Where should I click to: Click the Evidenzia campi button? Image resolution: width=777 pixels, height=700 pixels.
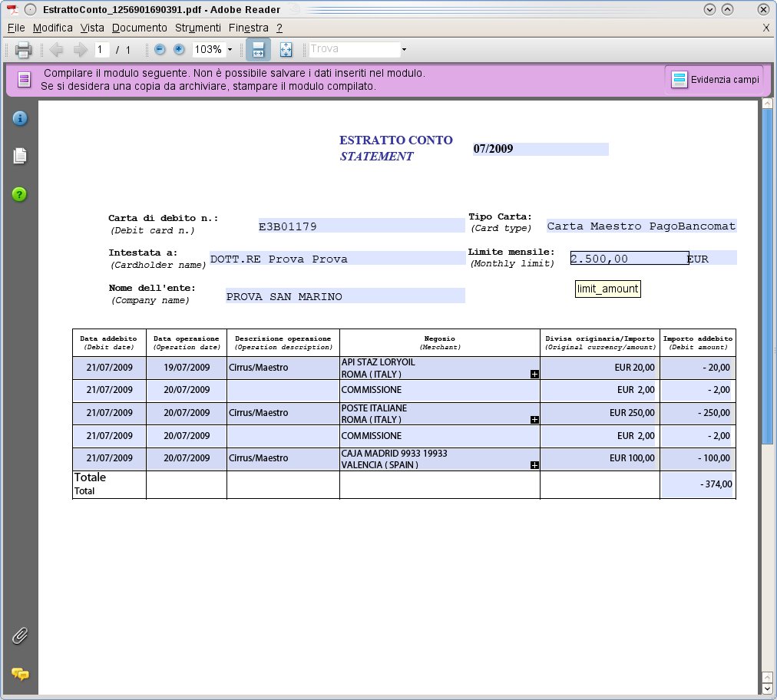715,80
